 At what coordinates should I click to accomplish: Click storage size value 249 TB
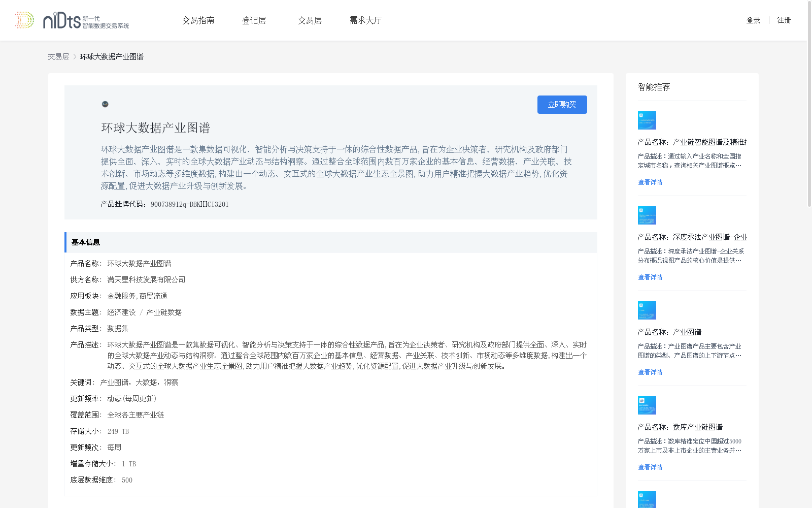(118, 431)
